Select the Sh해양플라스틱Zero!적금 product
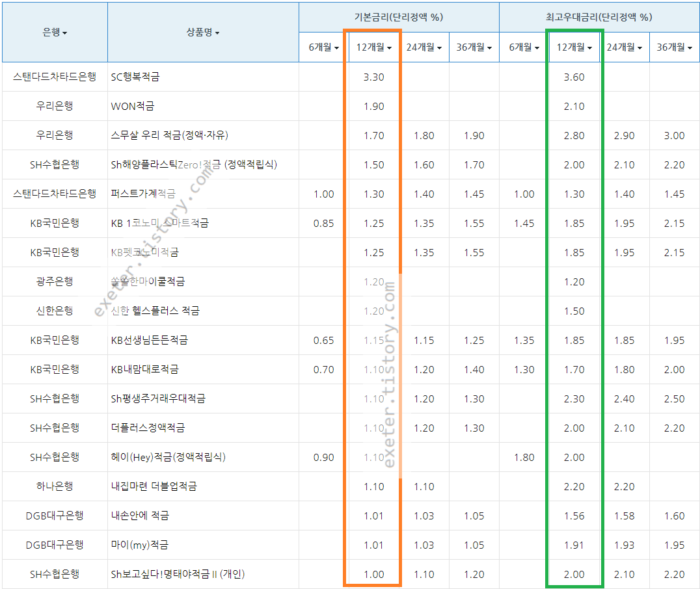This screenshot has height=589, width=700. click(x=194, y=164)
